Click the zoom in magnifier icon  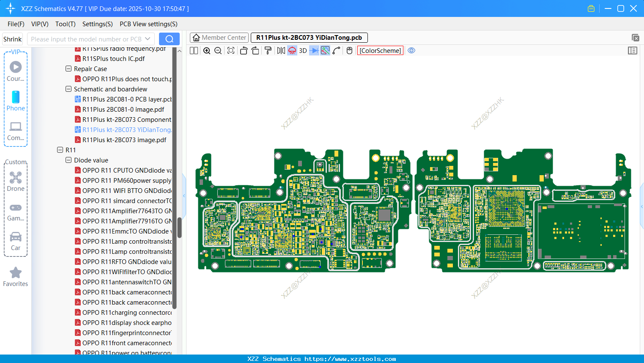(x=207, y=51)
